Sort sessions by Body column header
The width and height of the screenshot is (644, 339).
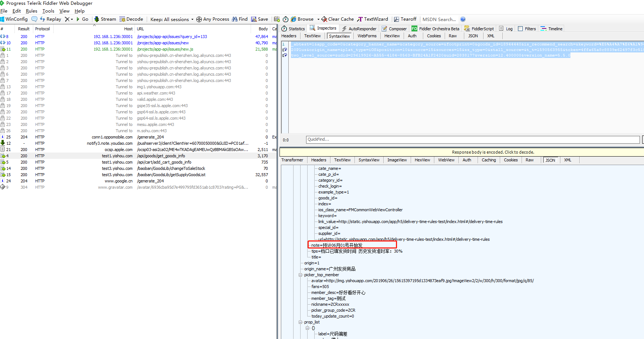pyautogui.click(x=260, y=29)
